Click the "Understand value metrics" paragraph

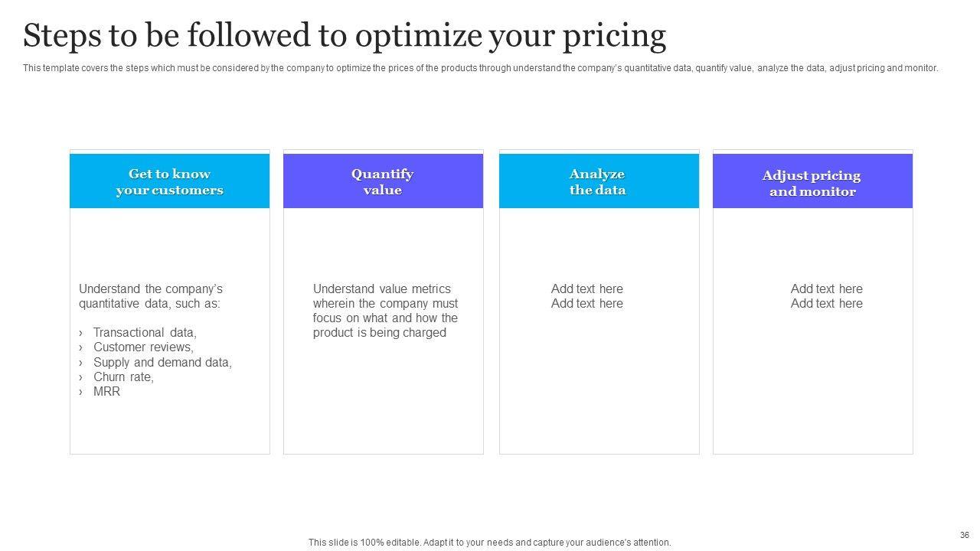tap(385, 311)
